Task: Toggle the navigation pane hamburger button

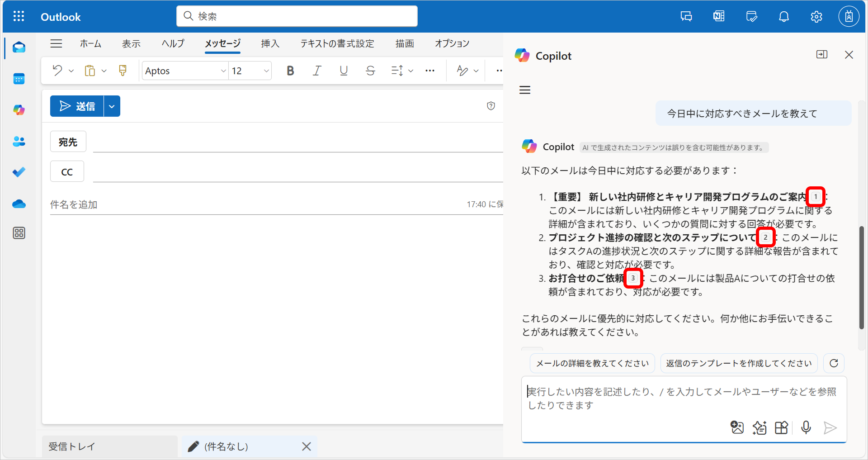Action: pyautogui.click(x=57, y=43)
